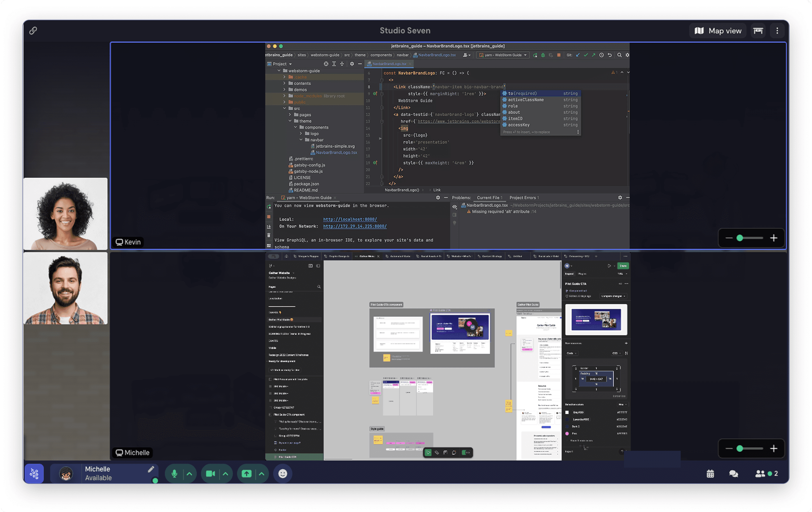Open screen share options chevron
Viewport: 812px width, 512px height.
(x=262, y=474)
